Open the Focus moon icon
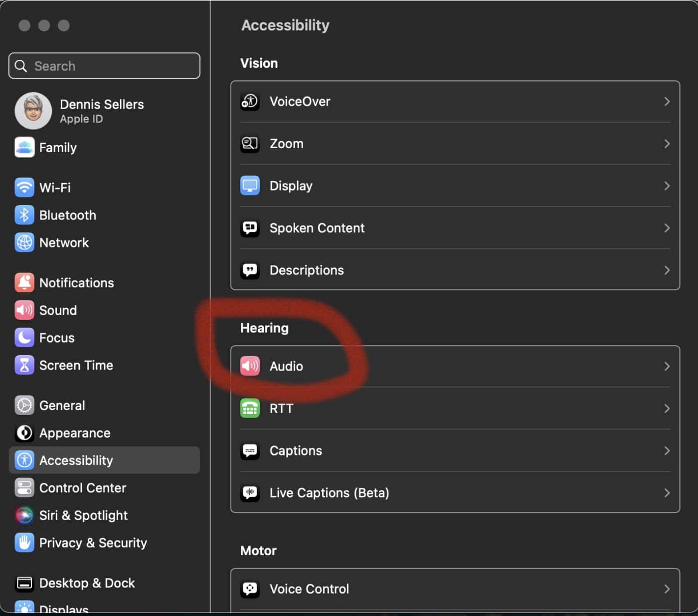 24,338
